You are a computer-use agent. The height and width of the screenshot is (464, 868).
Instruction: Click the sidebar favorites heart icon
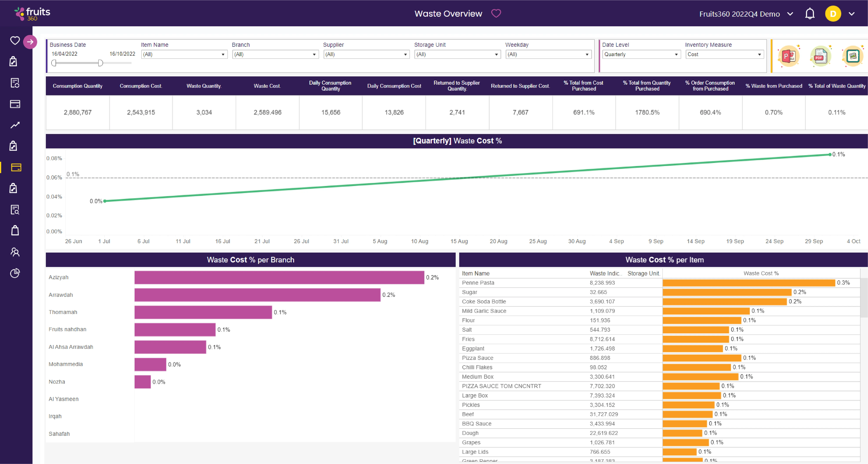coord(15,40)
